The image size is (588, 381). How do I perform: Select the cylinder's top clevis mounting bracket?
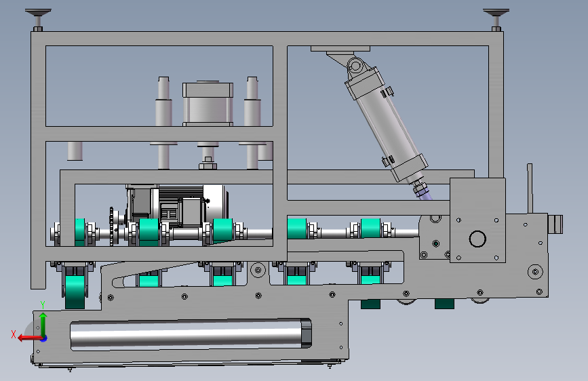coord(347,59)
